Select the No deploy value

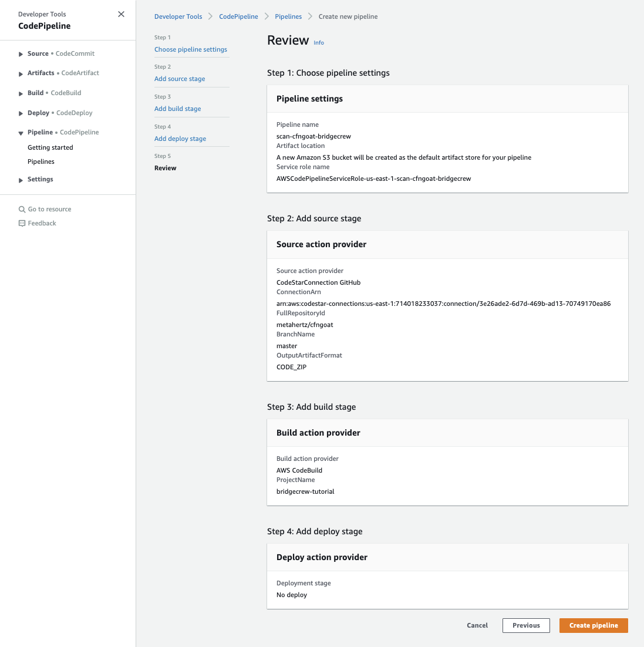[x=292, y=595]
